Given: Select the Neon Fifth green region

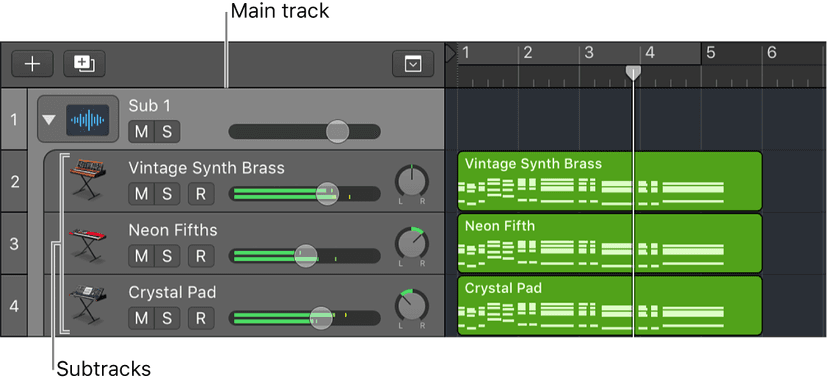Looking at the screenshot, I should point(610,243).
